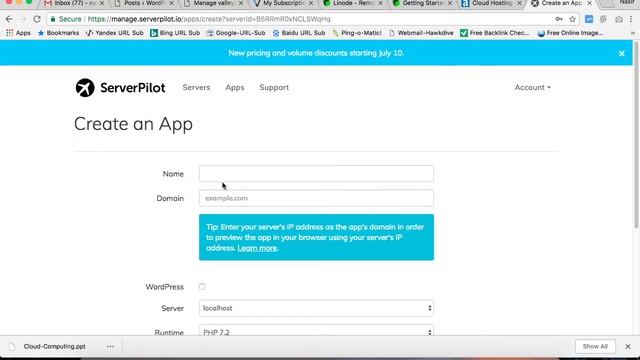Click into the Name input field
The height and width of the screenshot is (360, 640).
[x=316, y=174]
